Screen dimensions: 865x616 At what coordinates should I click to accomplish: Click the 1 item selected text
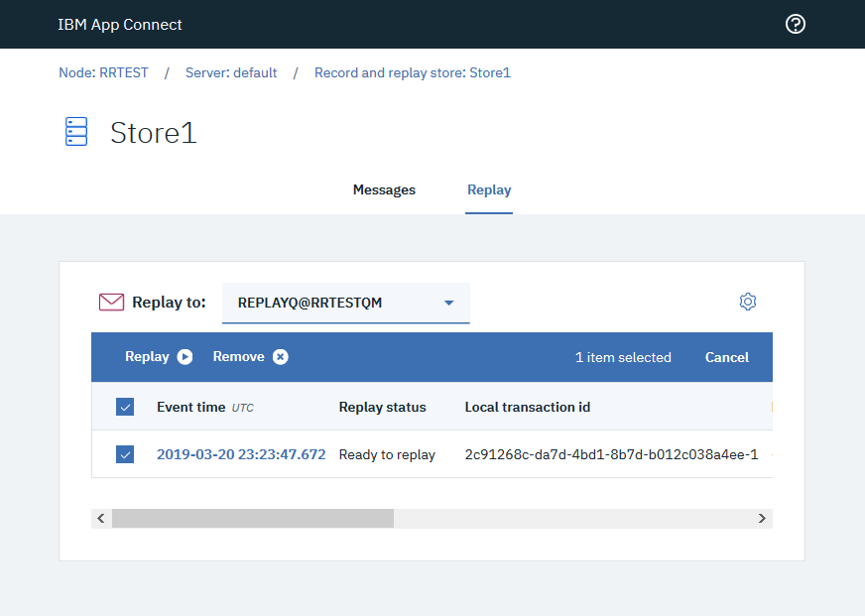(x=623, y=357)
